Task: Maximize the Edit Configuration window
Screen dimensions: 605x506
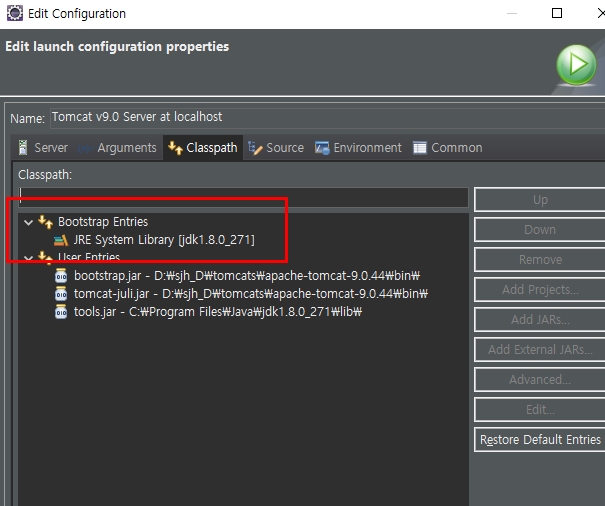Action: (x=557, y=14)
